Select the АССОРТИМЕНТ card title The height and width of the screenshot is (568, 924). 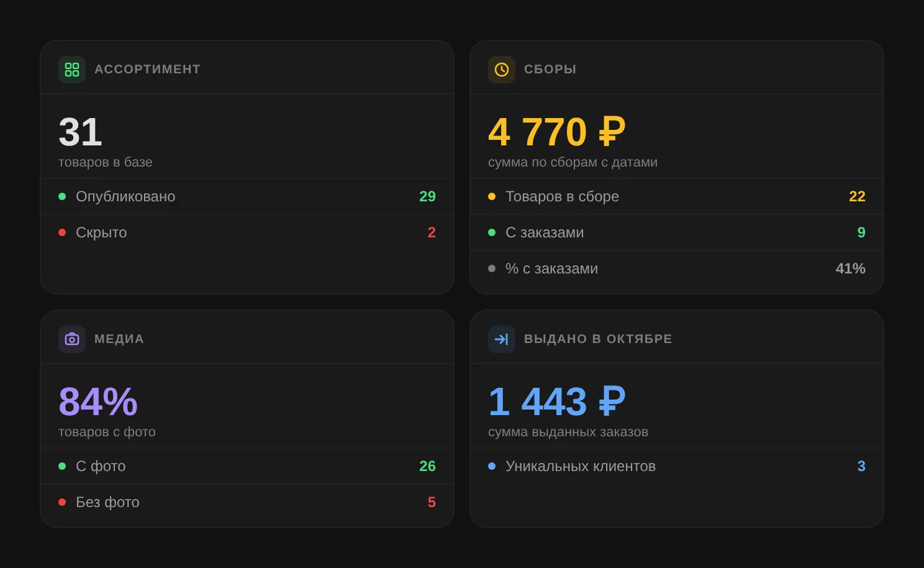coord(148,70)
